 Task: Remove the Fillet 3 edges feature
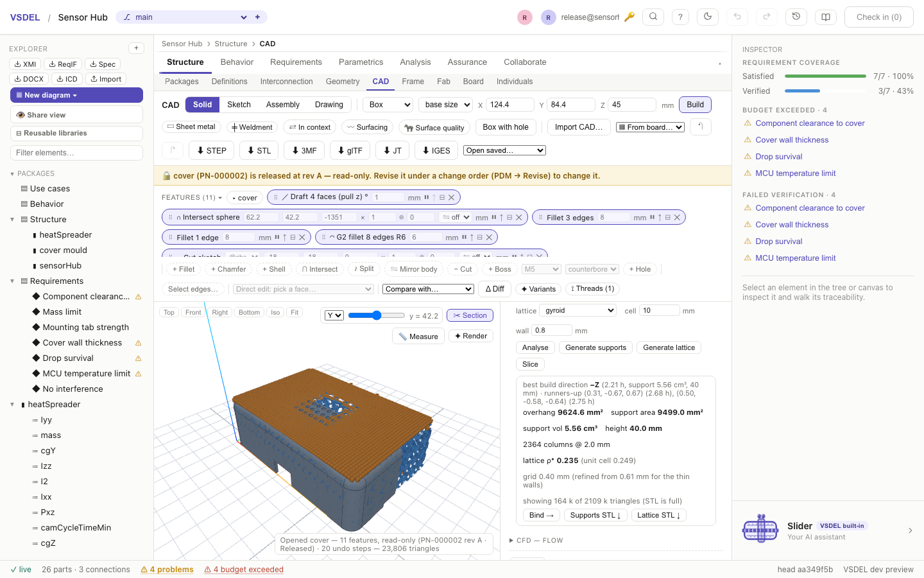point(677,218)
